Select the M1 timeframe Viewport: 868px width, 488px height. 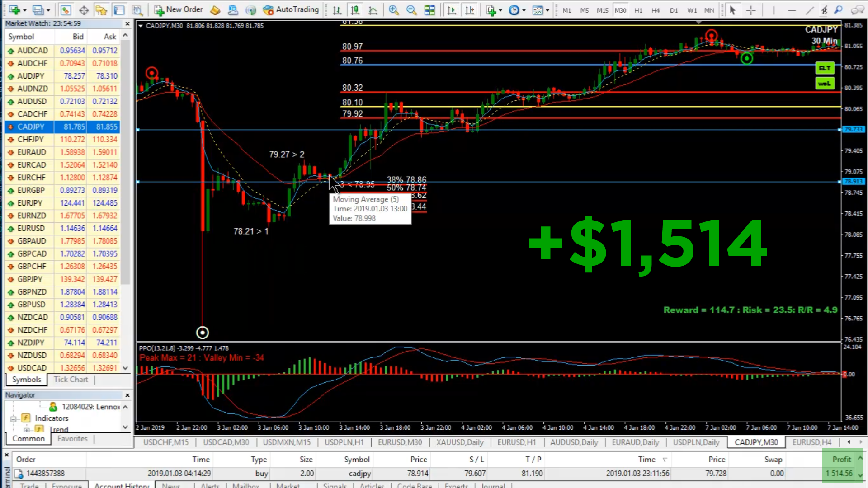[566, 10]
